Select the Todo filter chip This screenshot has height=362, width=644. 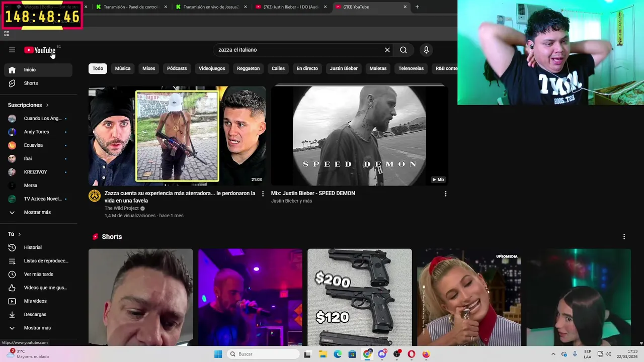98,68
